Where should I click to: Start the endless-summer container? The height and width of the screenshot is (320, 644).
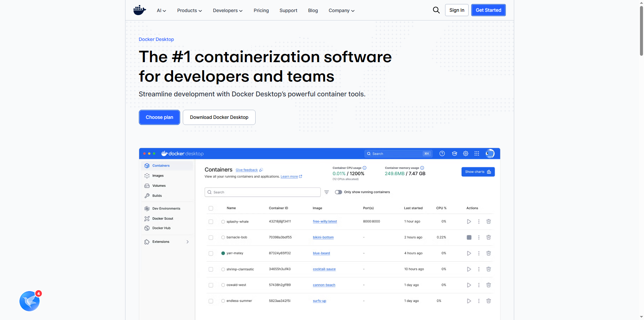pyautogui.click(x=469, y=301)
